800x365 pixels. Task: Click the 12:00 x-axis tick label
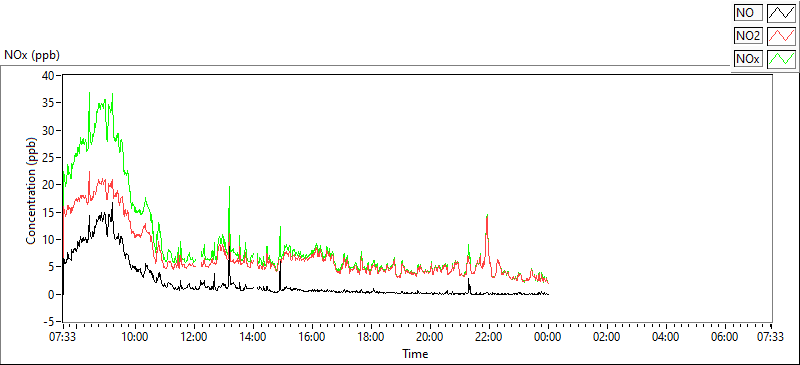click(x=194, y=336)
